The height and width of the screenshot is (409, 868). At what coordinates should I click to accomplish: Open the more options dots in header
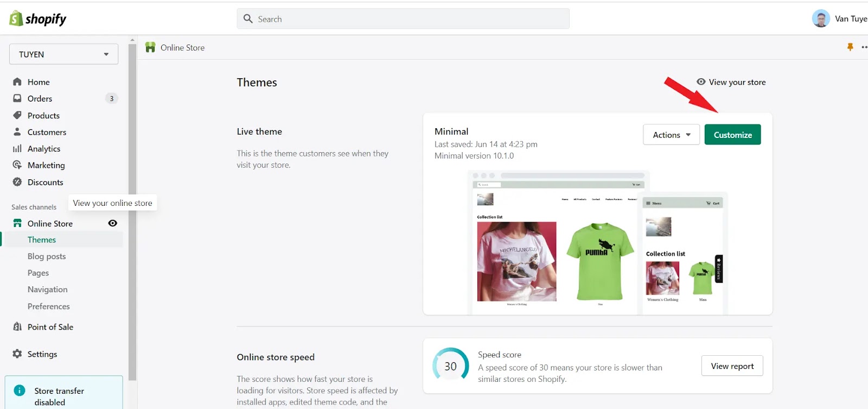coord(864,47)
